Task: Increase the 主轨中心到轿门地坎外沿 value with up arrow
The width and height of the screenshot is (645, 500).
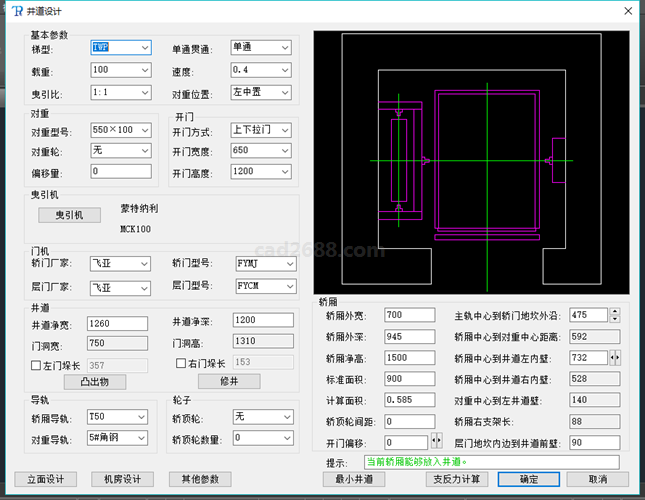Action: click(x=614, y=311)
